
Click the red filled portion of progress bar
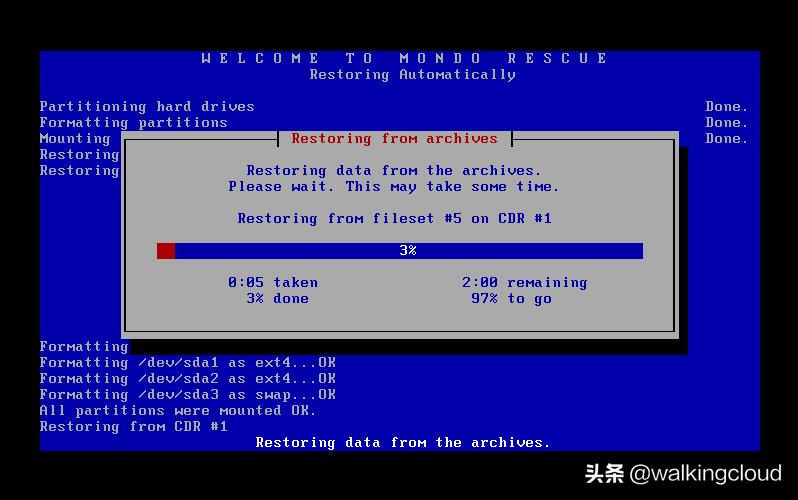pyautogui.click(x=166, y=251)
